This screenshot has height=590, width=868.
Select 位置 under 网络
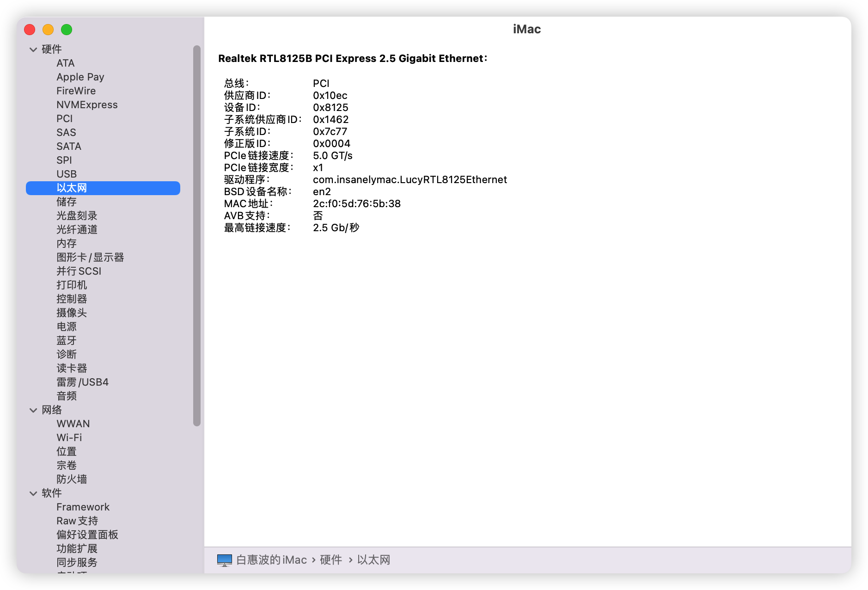67,452
